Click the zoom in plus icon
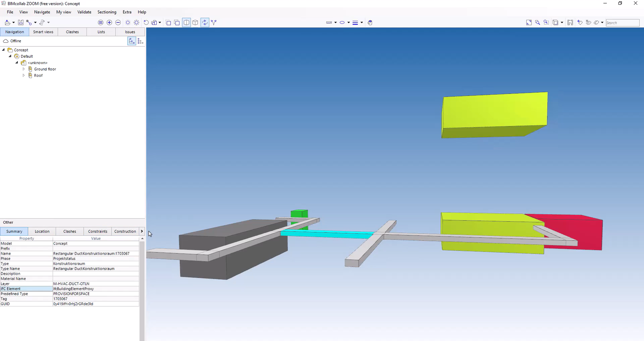 tap(109, 23)
